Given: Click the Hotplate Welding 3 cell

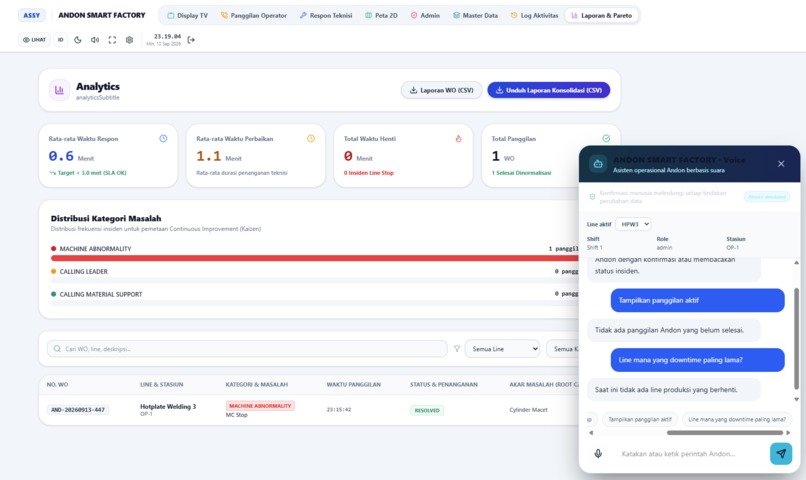Looking at the screenshot, I should [x=168, y=409].
